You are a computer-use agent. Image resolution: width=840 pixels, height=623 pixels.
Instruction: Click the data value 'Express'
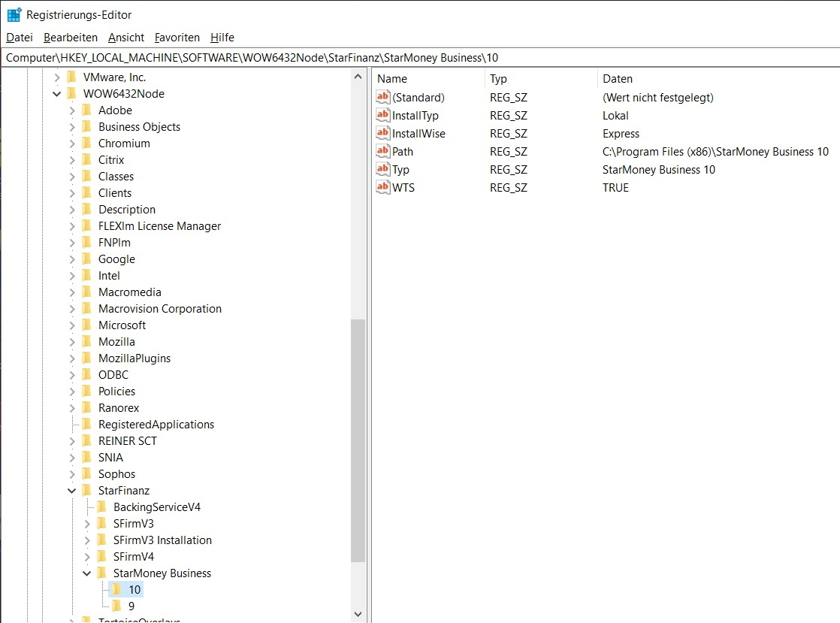click(x=621, y=133)
